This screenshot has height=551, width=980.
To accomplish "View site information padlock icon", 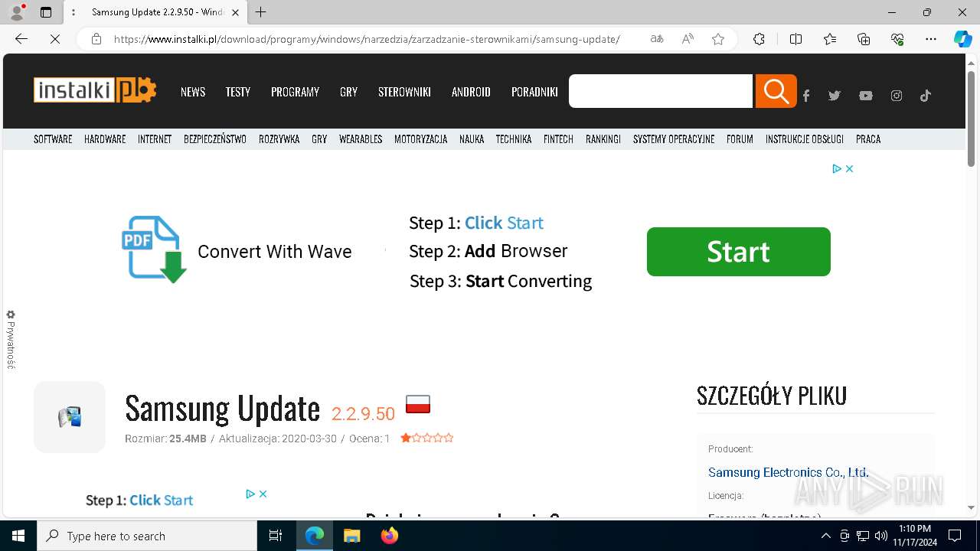I will point(96,39).
